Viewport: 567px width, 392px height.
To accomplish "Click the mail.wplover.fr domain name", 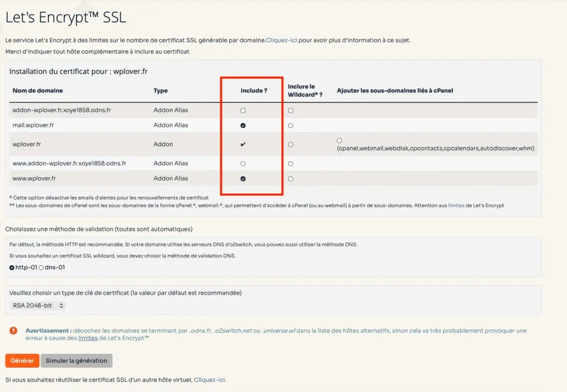I will [x=33, y=125].
